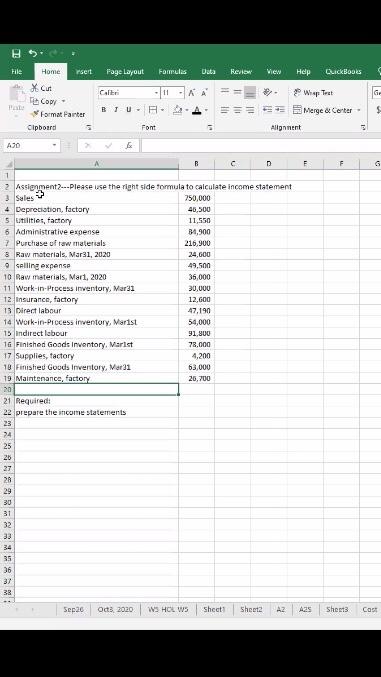381x677 pixels.
Task: Open the Alignment settings dialog launcher
Action: point(363,127)
